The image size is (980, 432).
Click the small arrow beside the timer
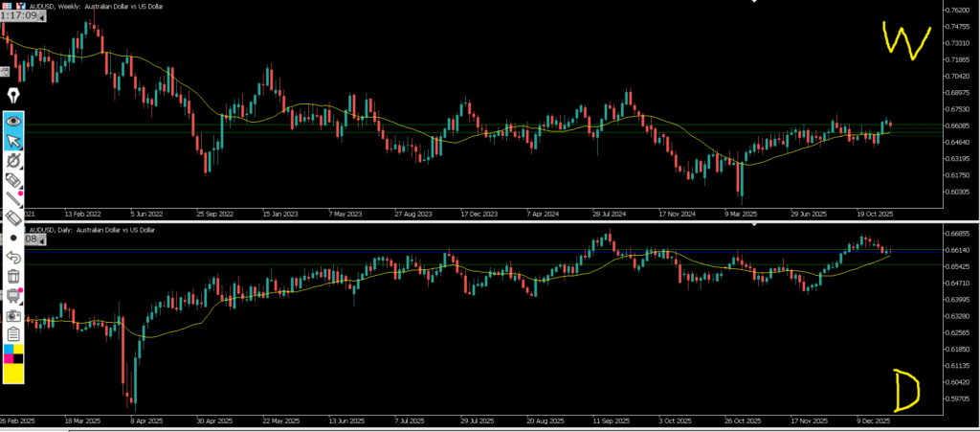43,16
